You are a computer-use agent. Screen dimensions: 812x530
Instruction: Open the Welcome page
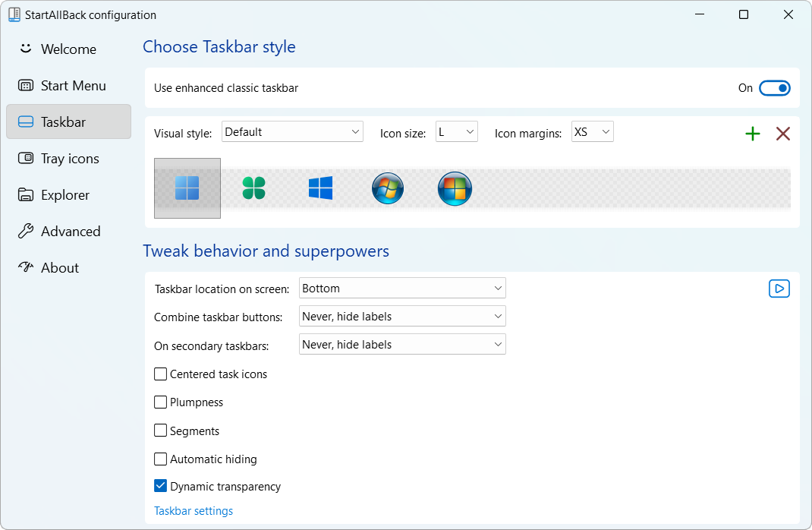(x=68, y=49)
